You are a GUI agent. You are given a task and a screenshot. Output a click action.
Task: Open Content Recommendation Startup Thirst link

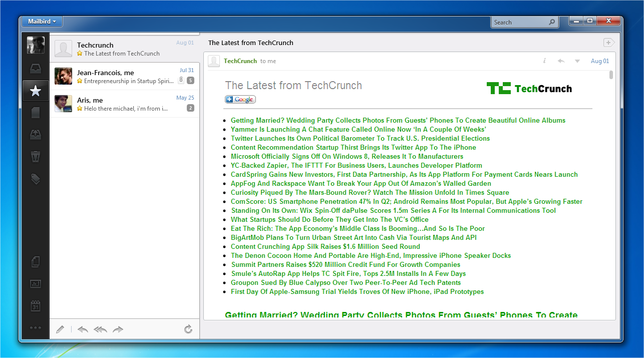point(354,147)
